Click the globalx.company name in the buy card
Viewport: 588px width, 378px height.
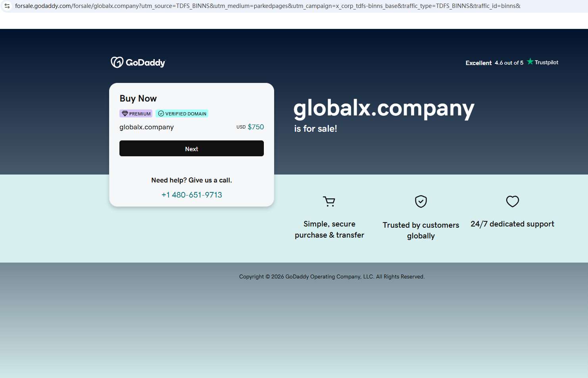(147, 127)
